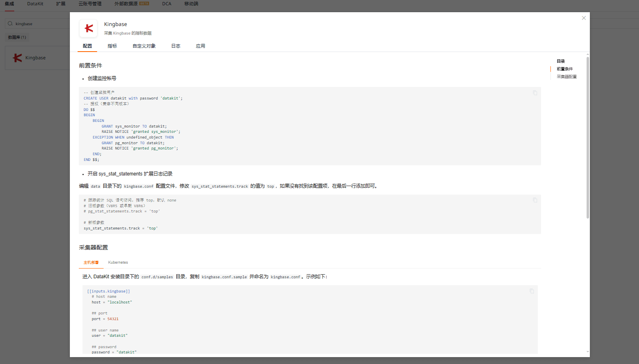This screenshot has height=364, width=639.
Task: Open the 移动端 top navigation tab
Action: point(191,4)
